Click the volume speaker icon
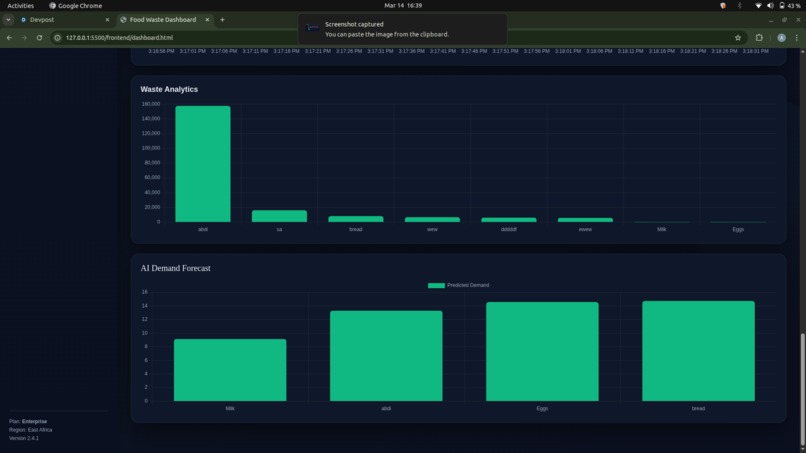Screen dimensions: 806x453 770,6
